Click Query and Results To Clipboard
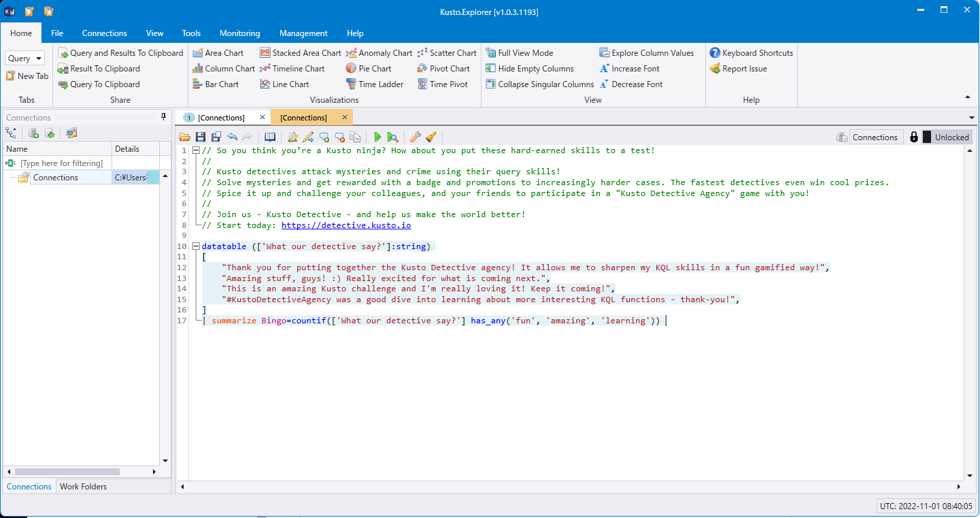The width and height of the screenshot is (980, 518). [x=121, y=52]
